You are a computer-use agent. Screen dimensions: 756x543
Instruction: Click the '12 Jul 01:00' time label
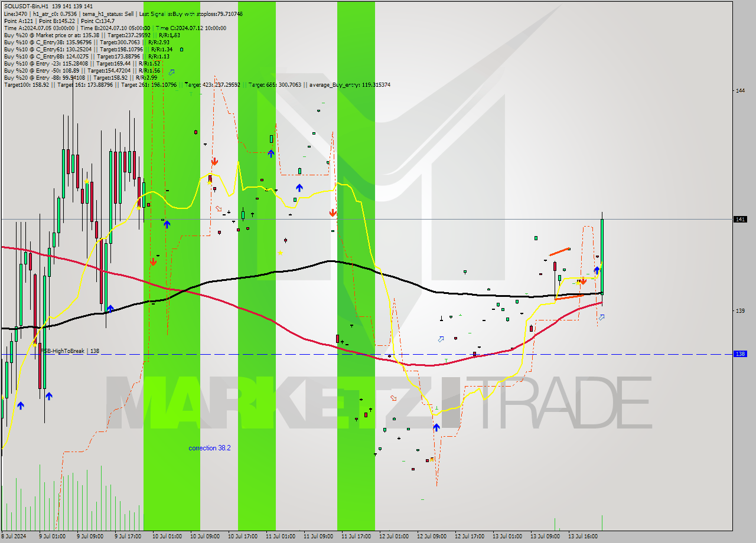click(x=393, y=537)
